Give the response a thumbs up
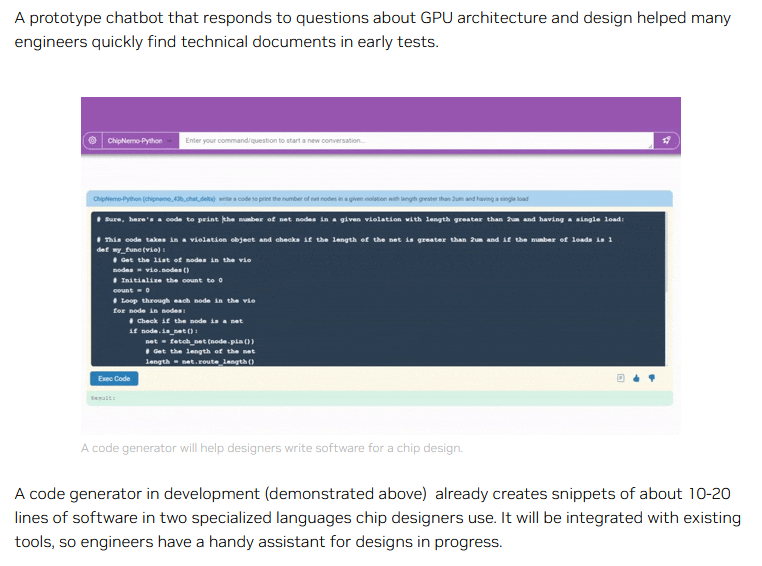 point(636,378)
